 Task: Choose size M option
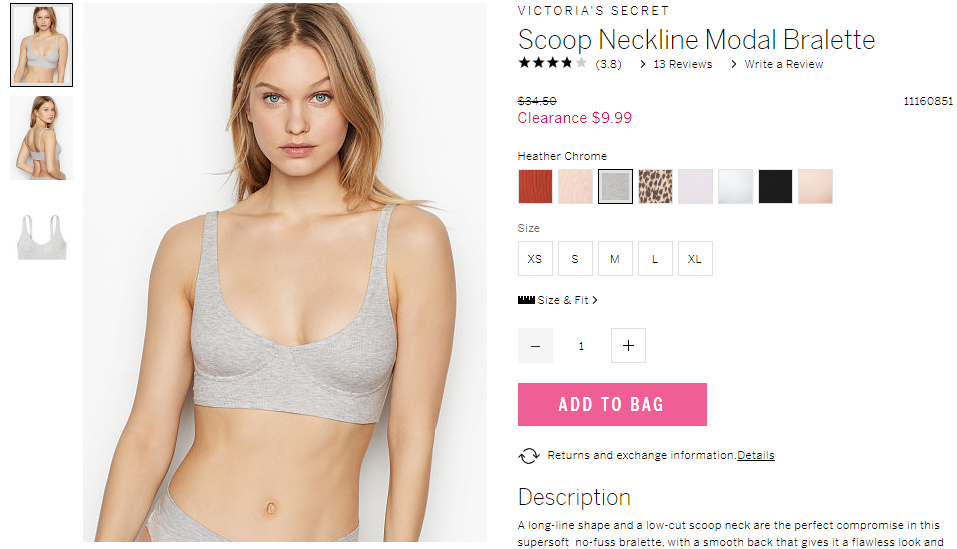tap(615, 259)
